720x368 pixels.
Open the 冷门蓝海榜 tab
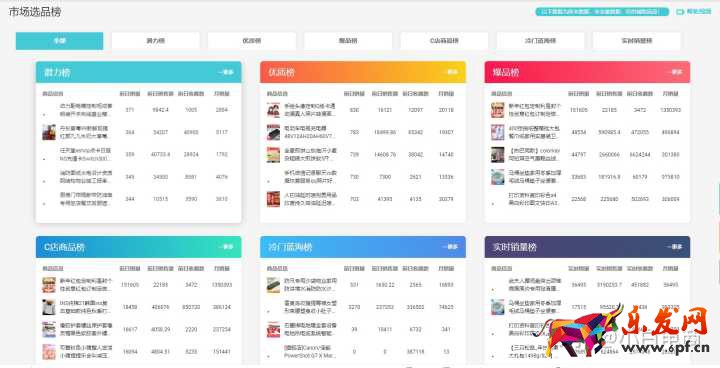coord(540,41)
